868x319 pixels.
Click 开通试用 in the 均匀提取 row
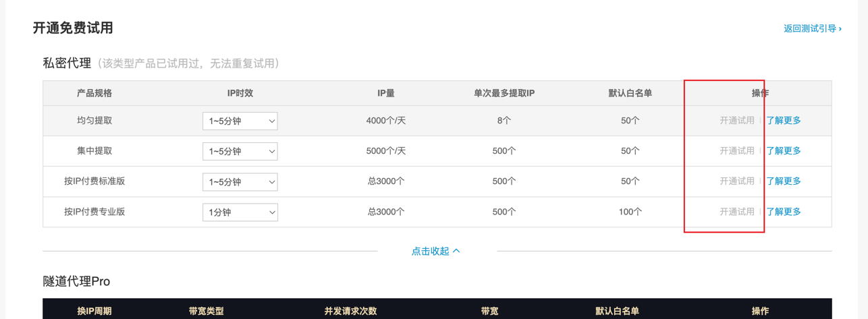click(x=736, y=121)
